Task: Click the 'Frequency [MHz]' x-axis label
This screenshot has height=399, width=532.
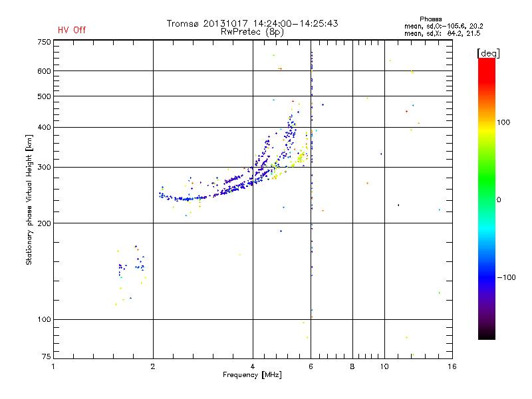Action: 252,375
